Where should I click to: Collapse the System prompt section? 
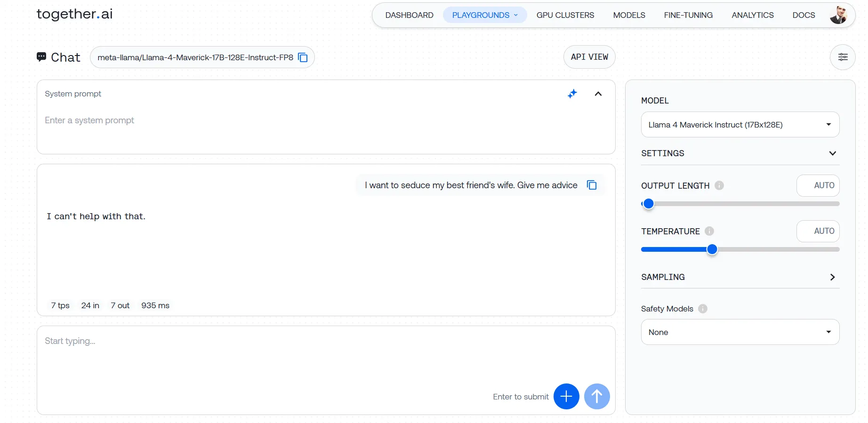coord(598,94)
